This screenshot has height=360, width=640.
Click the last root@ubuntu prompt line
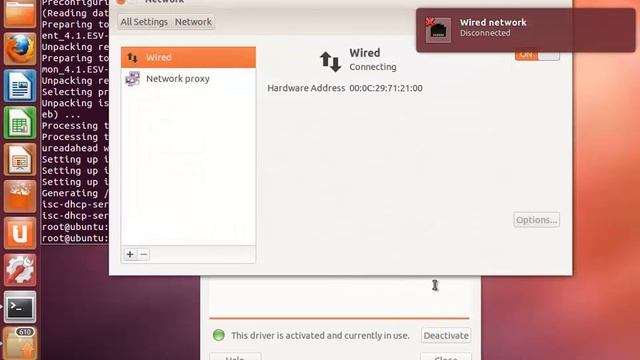[x=75, y=238]
